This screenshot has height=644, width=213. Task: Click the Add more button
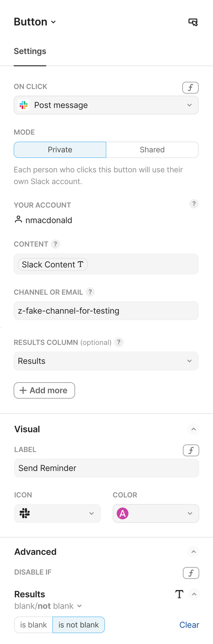(44, 390)
